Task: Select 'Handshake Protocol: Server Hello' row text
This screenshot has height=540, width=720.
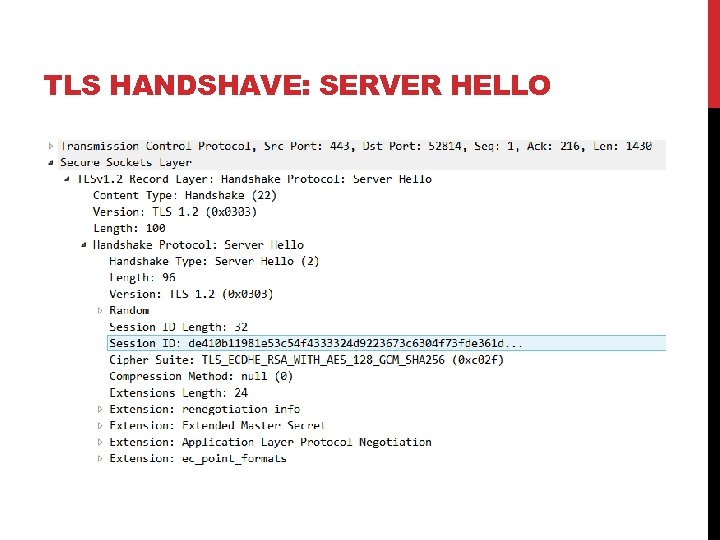Action: [198, 245]
